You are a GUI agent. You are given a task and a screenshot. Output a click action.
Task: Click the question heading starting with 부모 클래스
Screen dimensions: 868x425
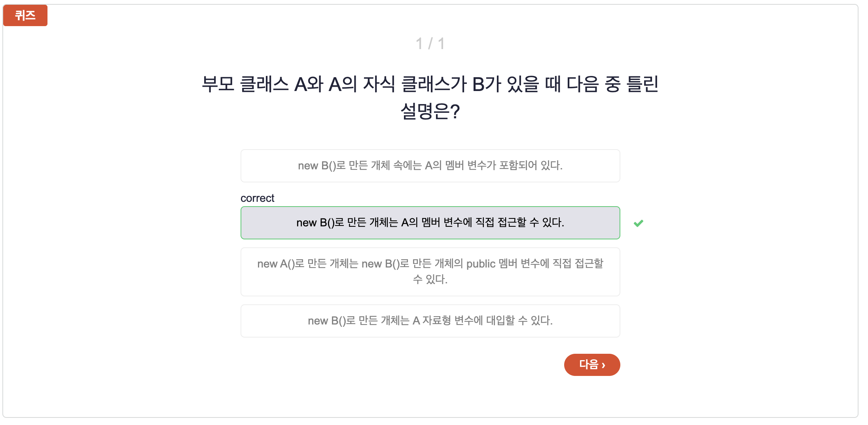pyautogui.click(x=430, y=97)
